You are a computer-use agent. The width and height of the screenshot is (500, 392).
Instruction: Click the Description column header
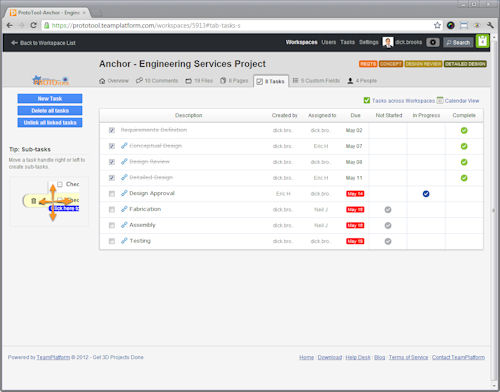[189, 115]
